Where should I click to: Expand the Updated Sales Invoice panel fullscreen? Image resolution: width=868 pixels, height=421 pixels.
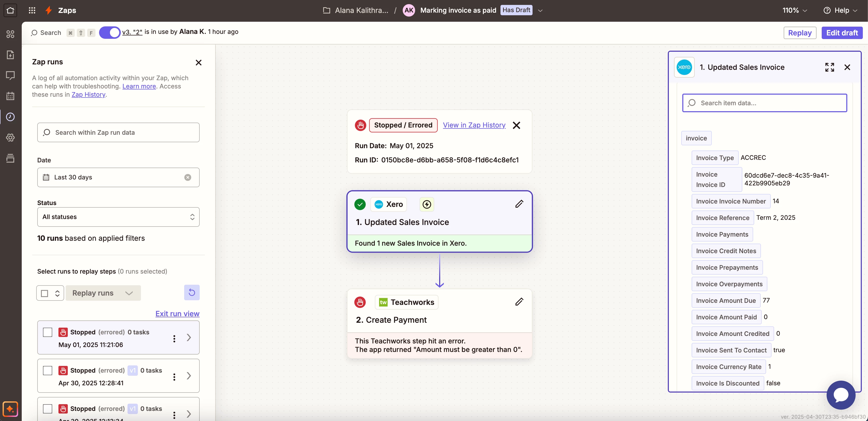(x=829, y=67)
